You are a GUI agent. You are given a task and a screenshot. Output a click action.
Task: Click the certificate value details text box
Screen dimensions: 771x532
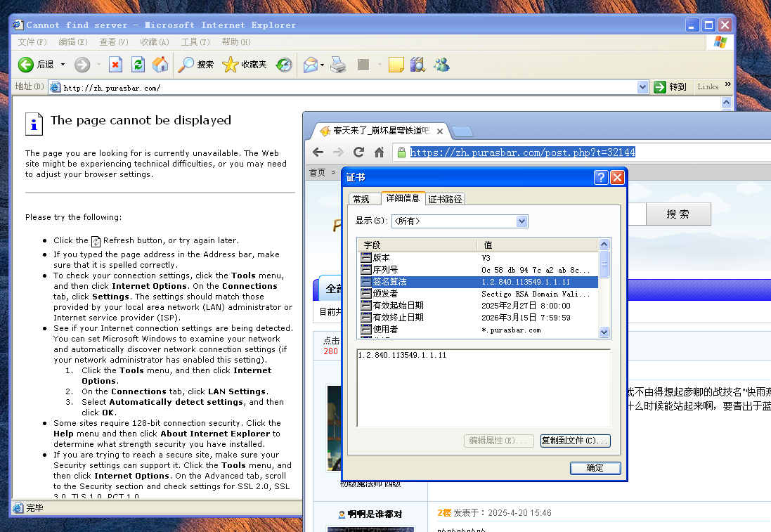pos(484,389)
